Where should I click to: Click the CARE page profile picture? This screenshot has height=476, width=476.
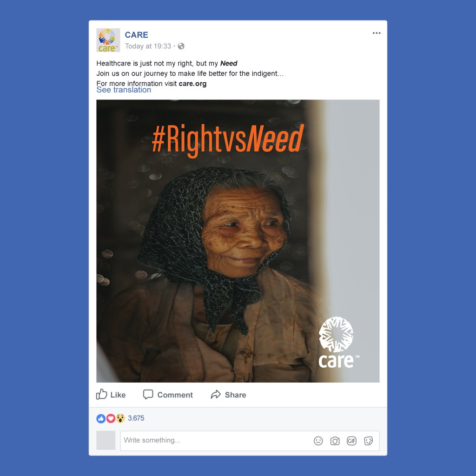[108, 40]
